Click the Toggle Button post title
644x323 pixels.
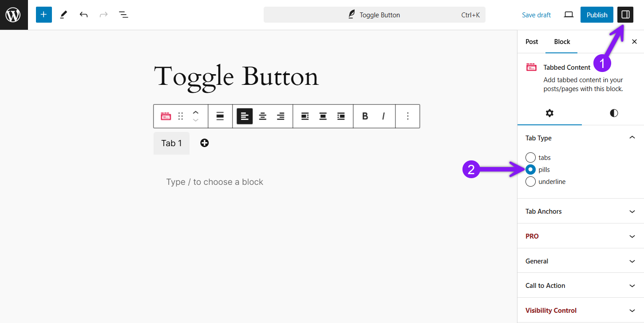pyautogui.click(x=236, y=76)
